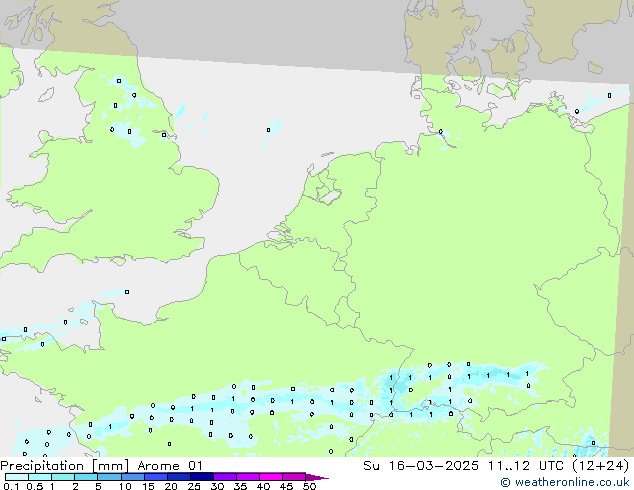Click the '25' legend scale value

coord(194,486)
